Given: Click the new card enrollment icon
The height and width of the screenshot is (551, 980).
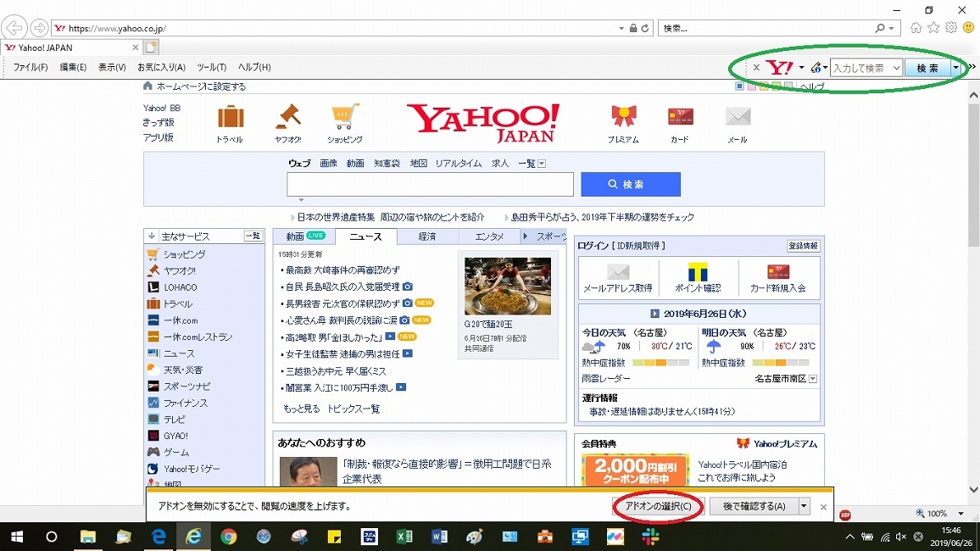Looking at the screenshot, I should (x=778, y=272).
